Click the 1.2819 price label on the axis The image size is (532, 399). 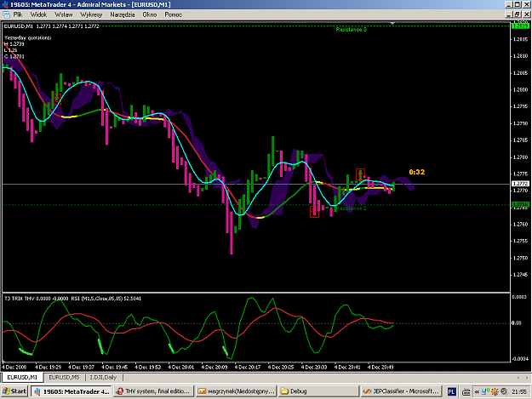[x=520, y=26]
